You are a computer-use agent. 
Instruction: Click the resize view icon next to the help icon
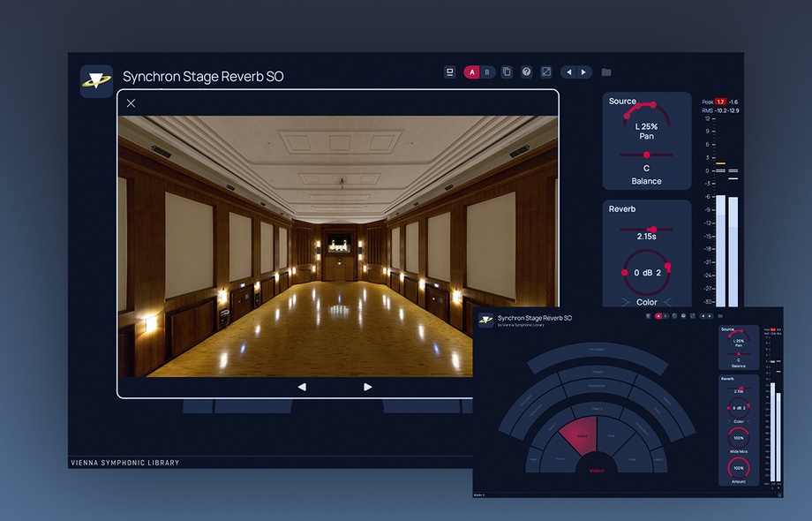(545, 72)
